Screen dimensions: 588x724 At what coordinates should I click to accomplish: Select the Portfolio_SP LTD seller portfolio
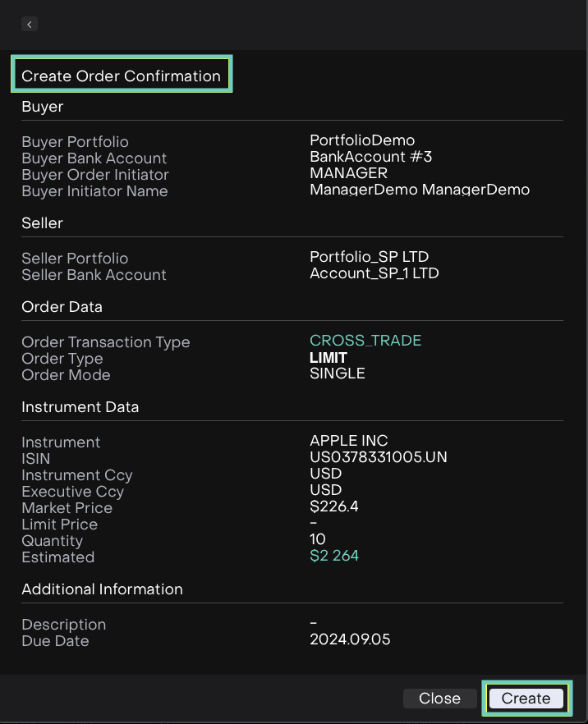369,257
